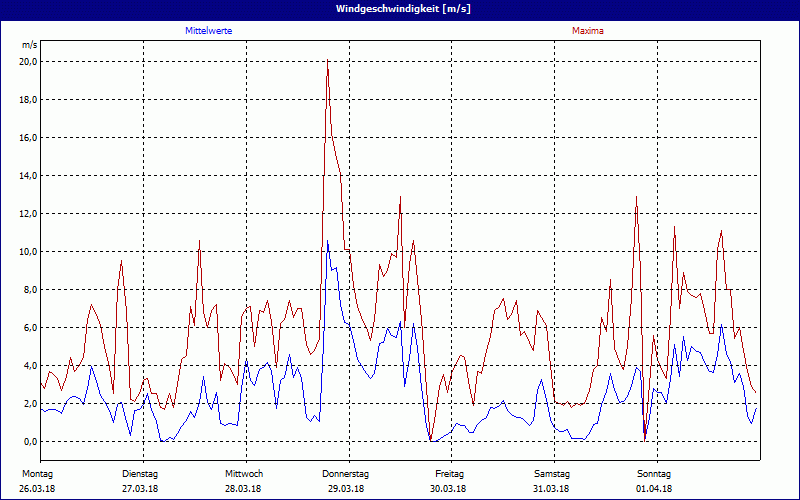Select the red Maxima legend label
Screen dimensions: 800x500
[588, 31]
